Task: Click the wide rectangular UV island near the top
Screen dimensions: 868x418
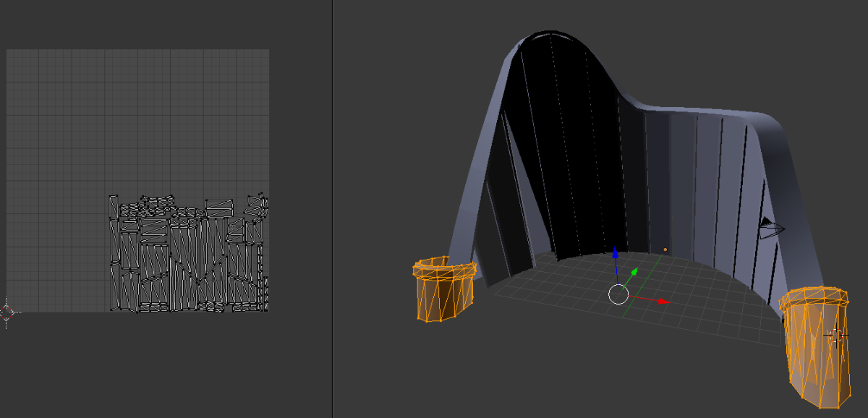Action: pos(218,208)
